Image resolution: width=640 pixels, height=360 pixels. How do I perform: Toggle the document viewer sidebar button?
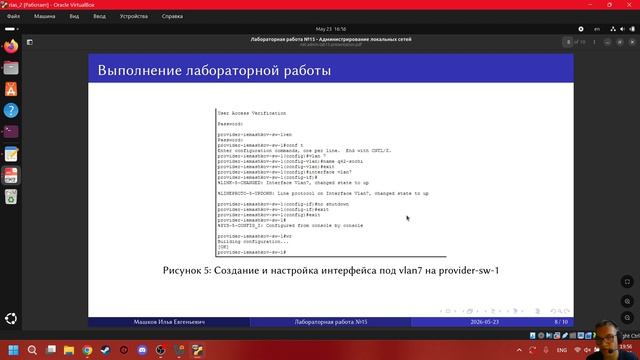pyautogui.click(x=29, y=42)
